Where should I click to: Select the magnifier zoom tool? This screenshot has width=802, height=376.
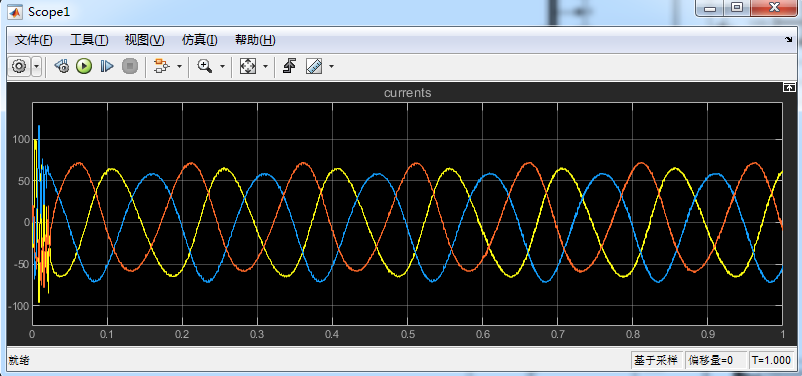coord(205,66)
